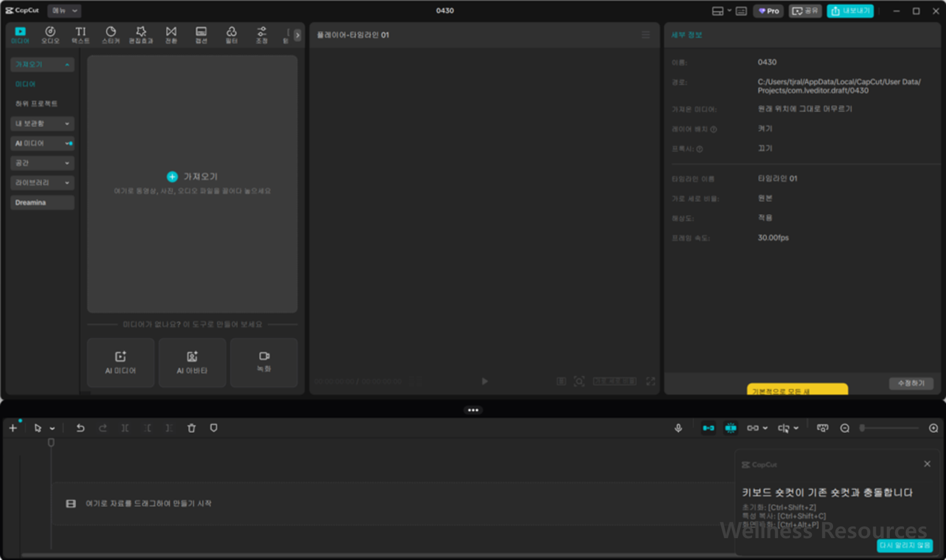This screenshot has height=560, width=946.
Task: Click the project path text in details
Action: (x=839, y=86)
